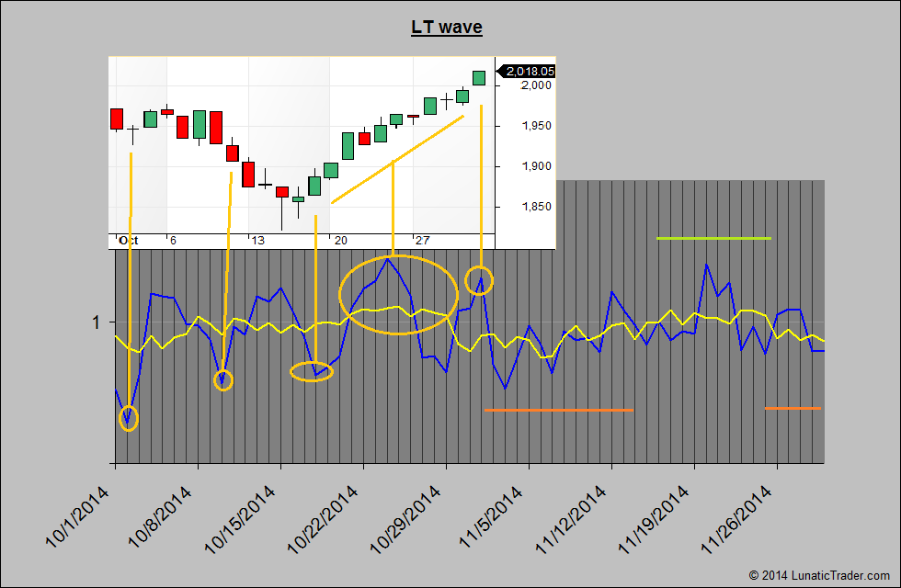Click the small yellow circle at the lowest blue dip
This screenshot has height=588, width=901.
click(129, 418)
